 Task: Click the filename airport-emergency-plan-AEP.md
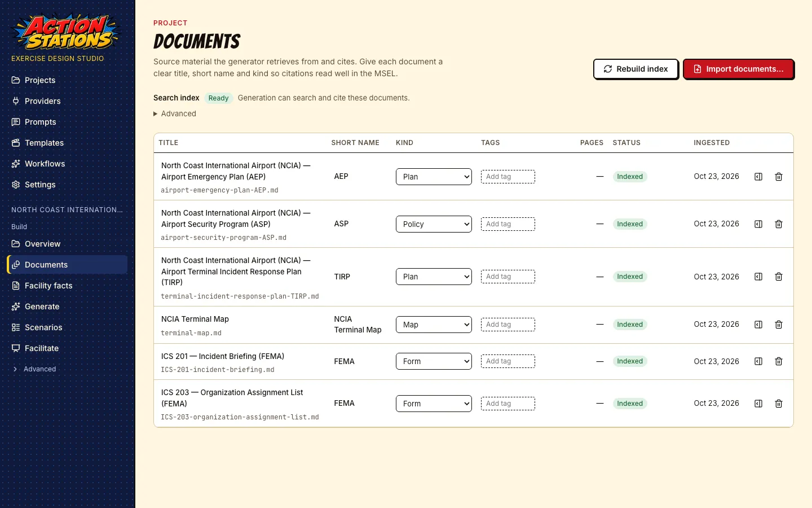pos(219,190)
